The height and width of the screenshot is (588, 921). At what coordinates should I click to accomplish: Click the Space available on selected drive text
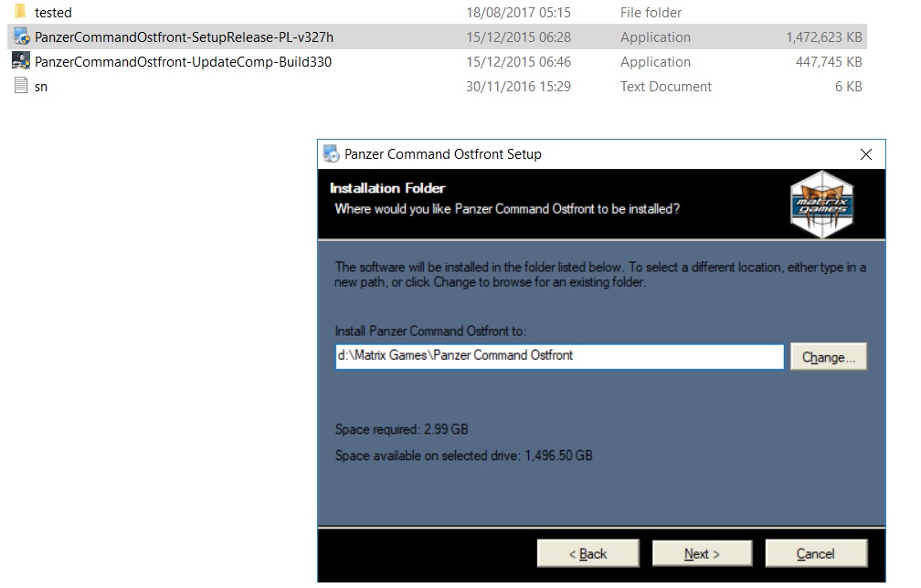click(463, 456)
